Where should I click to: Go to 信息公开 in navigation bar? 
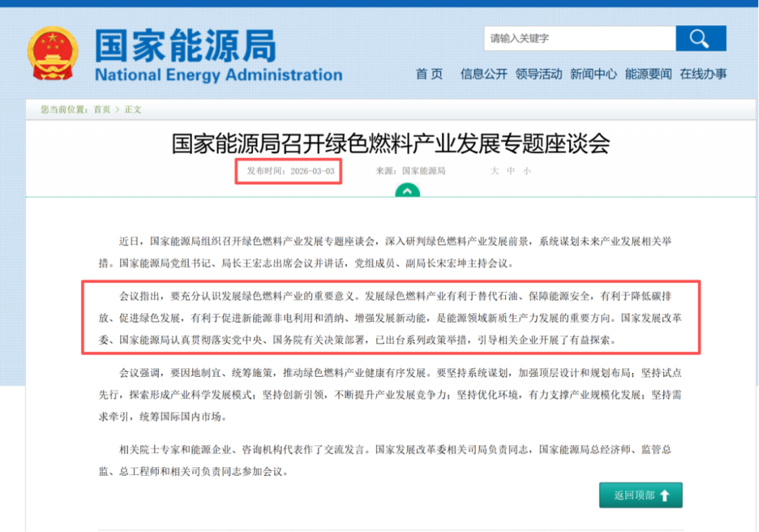click(484, 74)
